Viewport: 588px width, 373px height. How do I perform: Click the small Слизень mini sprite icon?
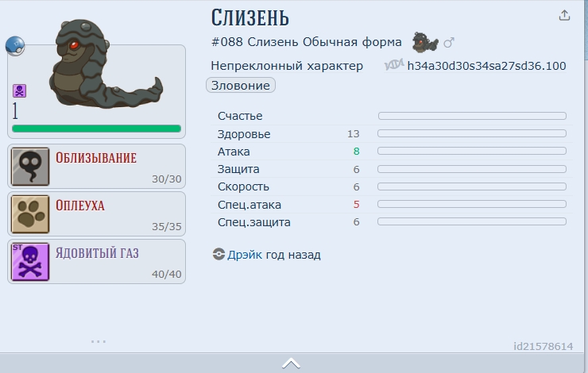(x=424, y=42)
